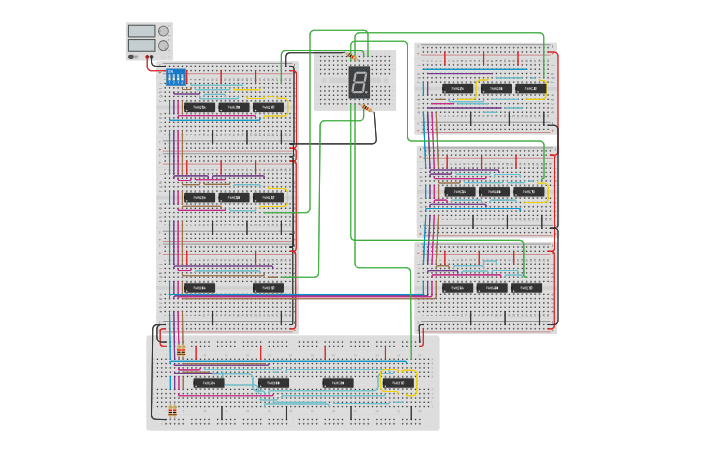Select middle IC on top-right breadboard
Screen dimensions: 725x453
pos(493,88)
